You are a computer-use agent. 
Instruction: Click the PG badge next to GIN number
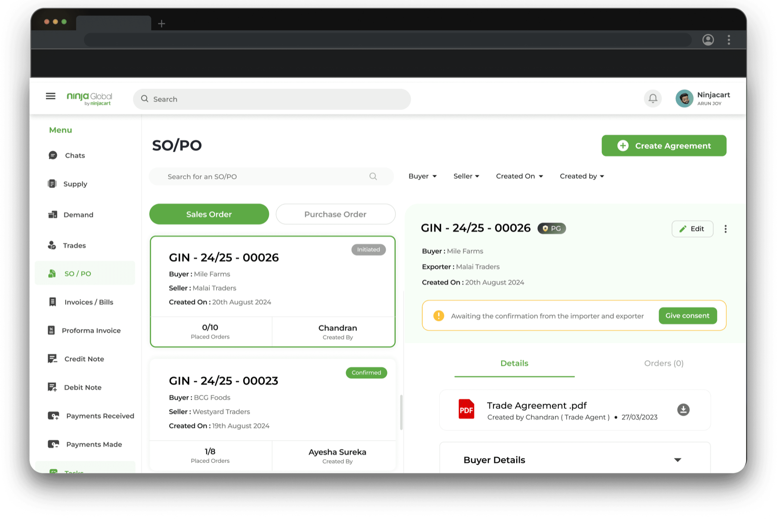coord(551,228)
